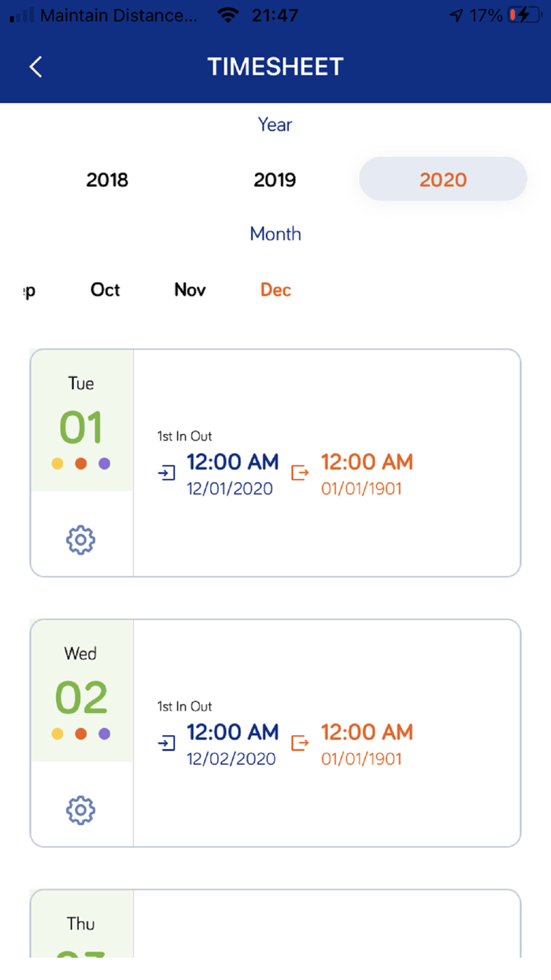Screen dimensions: 551x980
Task: Select the Dec month
Action: 275,290
